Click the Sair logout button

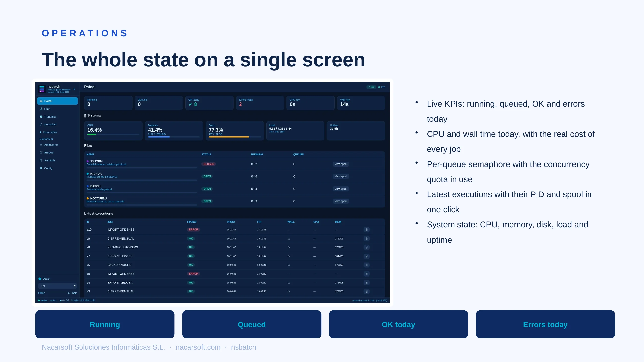tap(72, 293)
